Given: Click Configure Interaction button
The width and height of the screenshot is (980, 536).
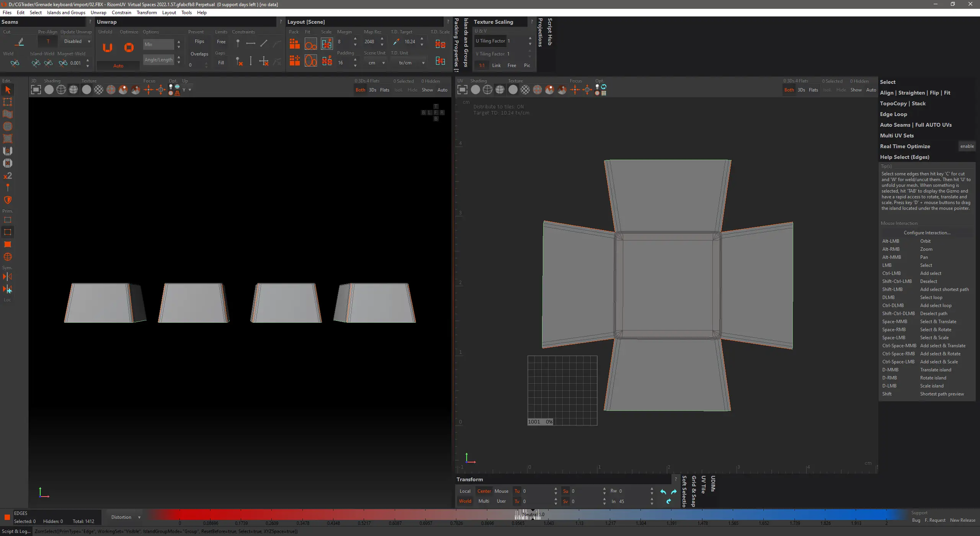Looking at the screenshot, I should click(x=927, y=233).
